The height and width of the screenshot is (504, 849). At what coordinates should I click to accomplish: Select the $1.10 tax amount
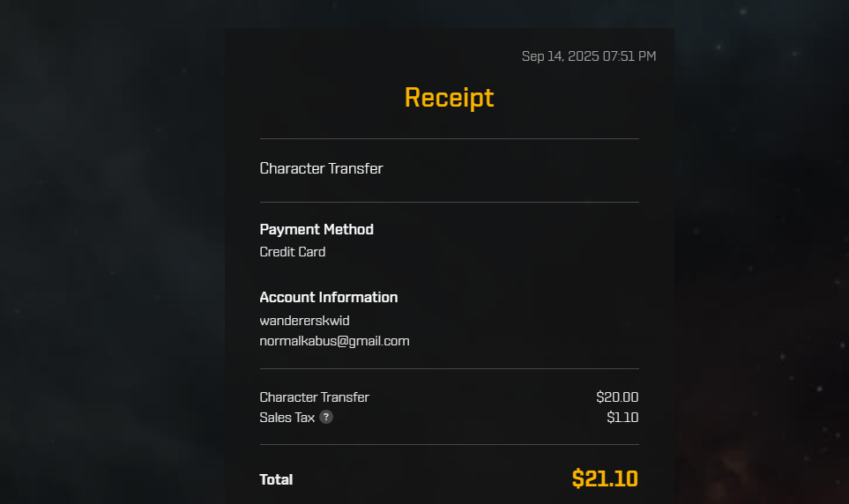click(x=622, y=418)
